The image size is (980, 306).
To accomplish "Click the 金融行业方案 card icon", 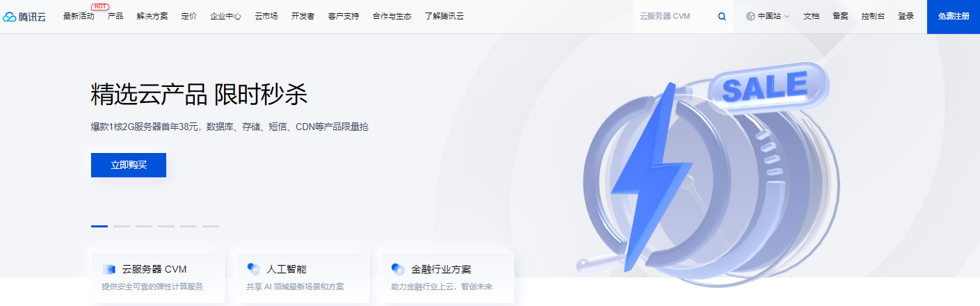I will coord(398,269).
